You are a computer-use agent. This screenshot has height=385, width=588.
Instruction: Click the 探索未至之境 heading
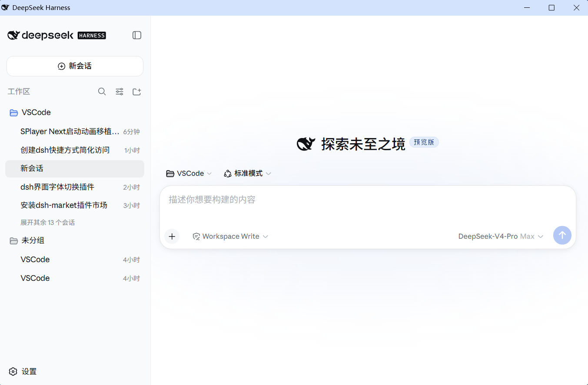(x=363, y=144)
